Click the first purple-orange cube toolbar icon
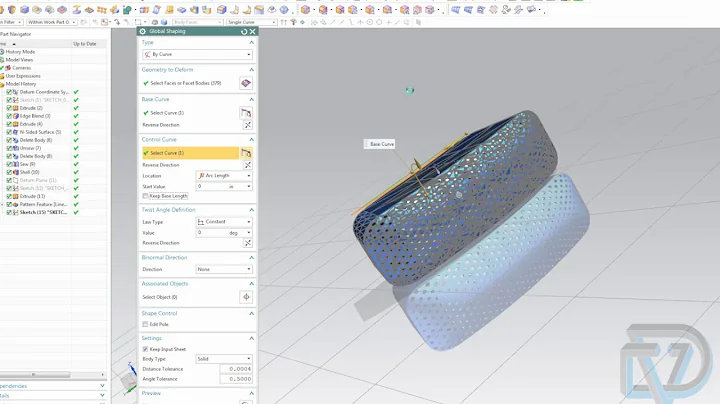The height and width of the screenshot is (404, 720). click(x=305, y=10)
